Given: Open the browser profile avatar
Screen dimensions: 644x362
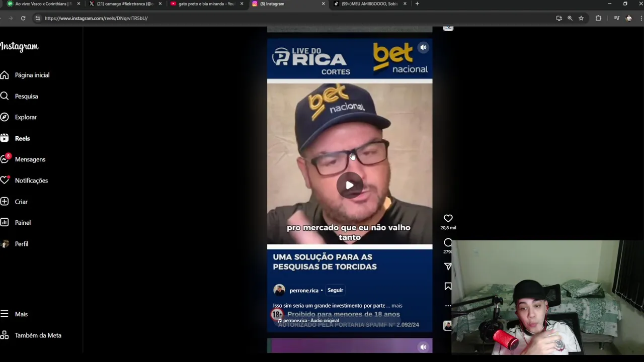Looking at the screenshot, I should coord(629,18).
